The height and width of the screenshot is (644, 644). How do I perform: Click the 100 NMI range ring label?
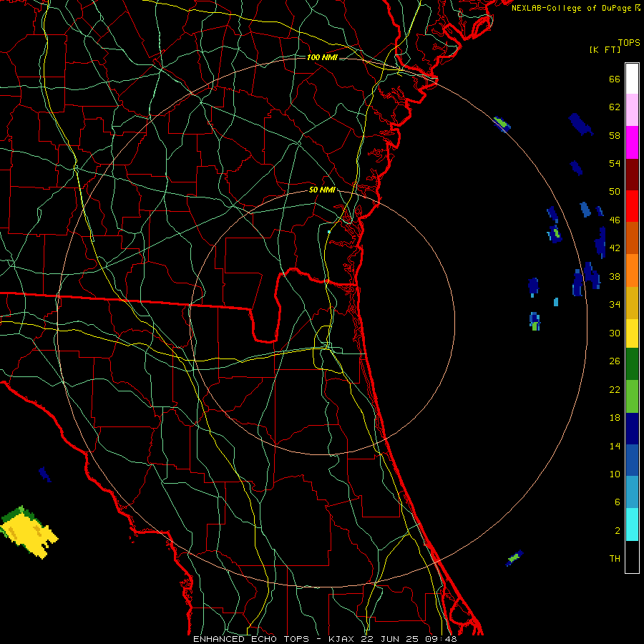(322, 57)
